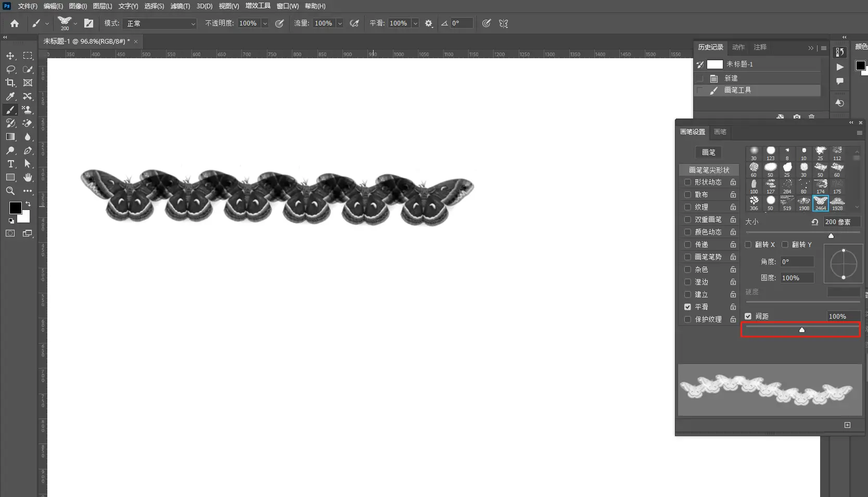868x497 pixels.
Task: Click the 画笔 button in brush settings
Action: coord(708,152)
